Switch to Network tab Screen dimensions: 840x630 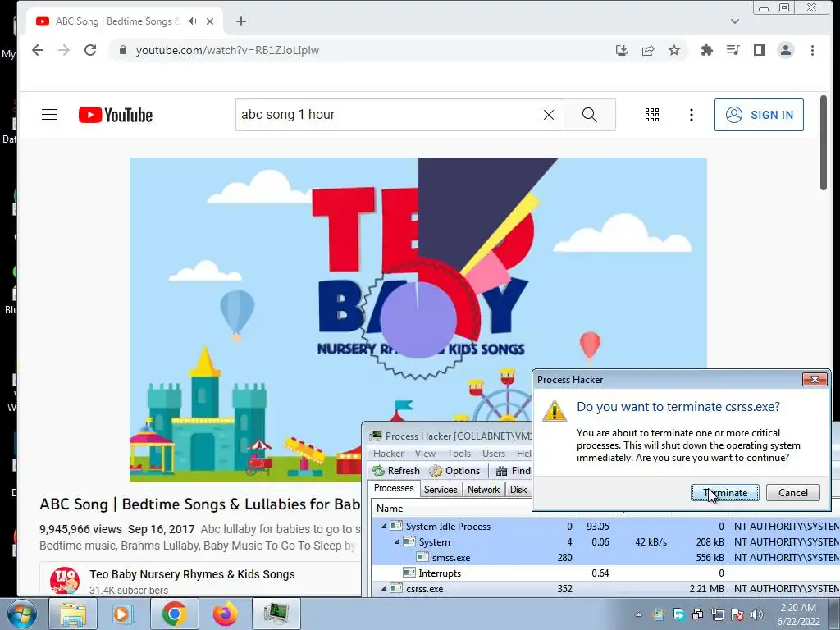click(x=483, y=490)
